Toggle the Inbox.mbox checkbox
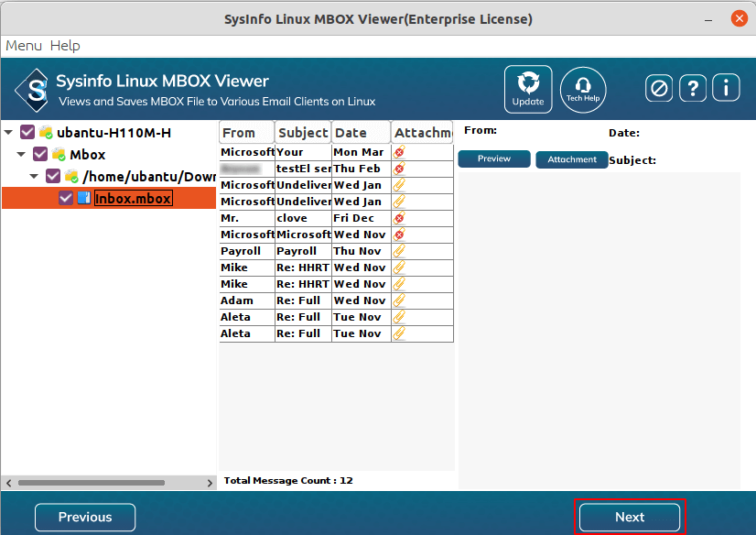Viewport: 756px width, 535px height. point(66,198)
